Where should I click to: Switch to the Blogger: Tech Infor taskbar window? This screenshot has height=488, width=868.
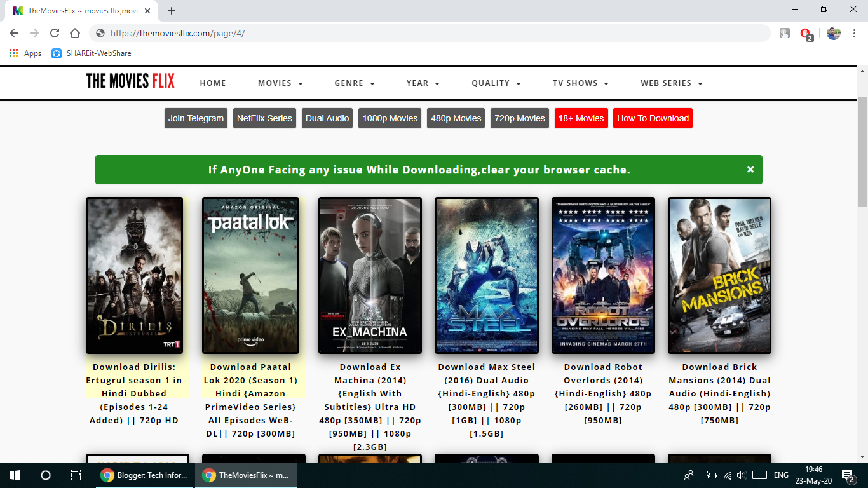[x=144, y=475]
